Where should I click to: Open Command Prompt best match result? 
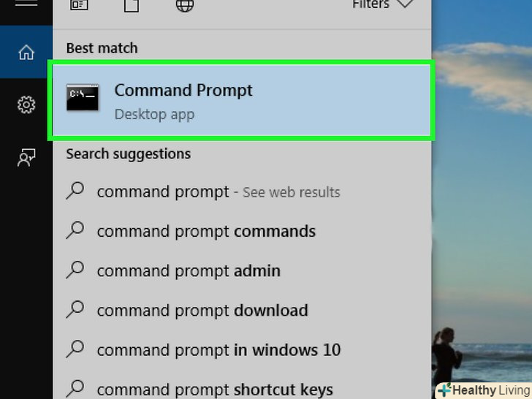click(241, 101)
